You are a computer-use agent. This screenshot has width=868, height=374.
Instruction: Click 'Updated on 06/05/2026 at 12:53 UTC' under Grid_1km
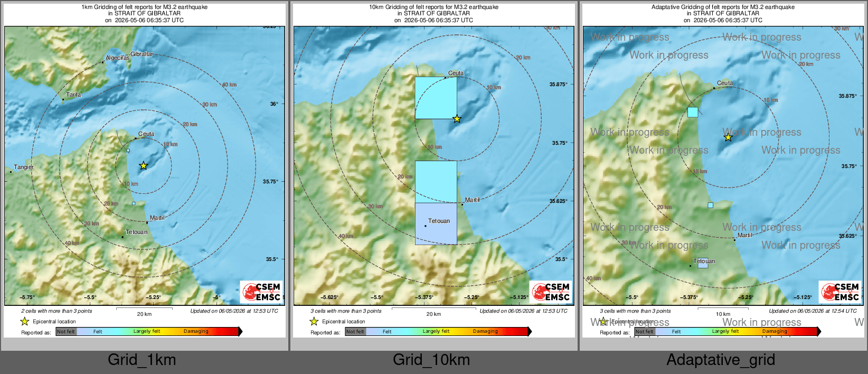[x=234, y=311]
